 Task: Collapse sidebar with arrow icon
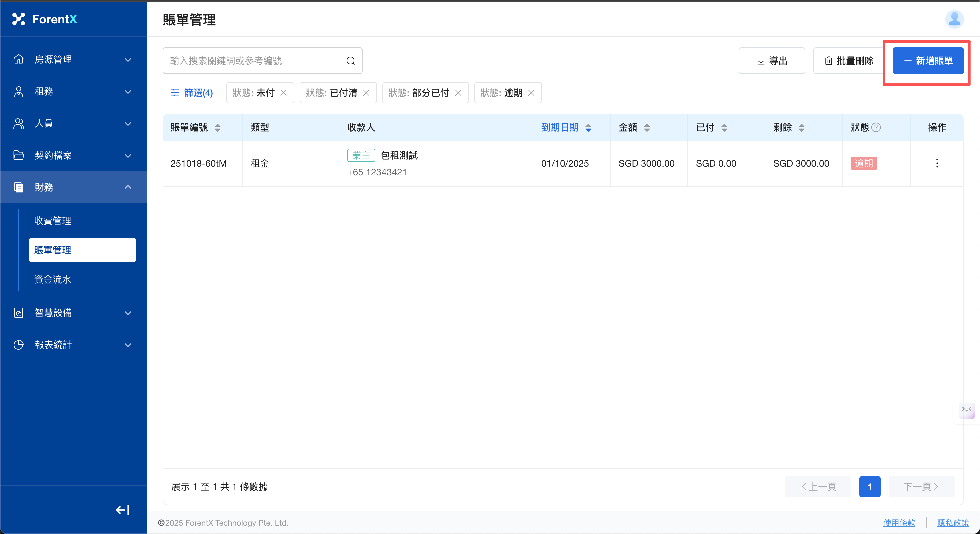tap(123, 510)
